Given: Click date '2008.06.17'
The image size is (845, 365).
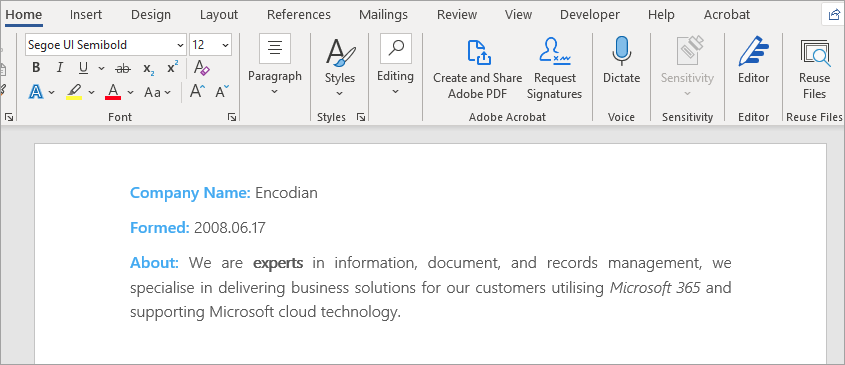Looking at the screenshot, I should 230,228.
